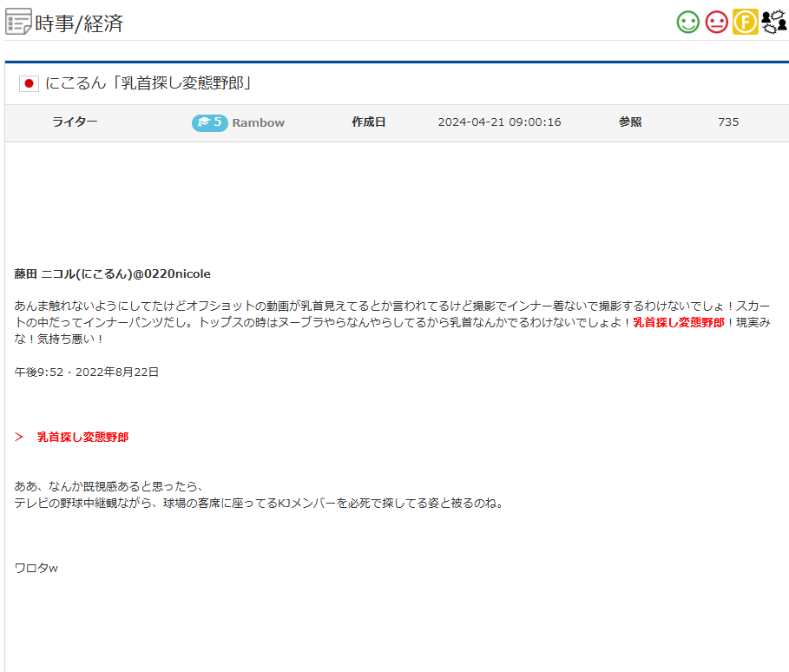Click the ワロタw text line

[36, 568]
